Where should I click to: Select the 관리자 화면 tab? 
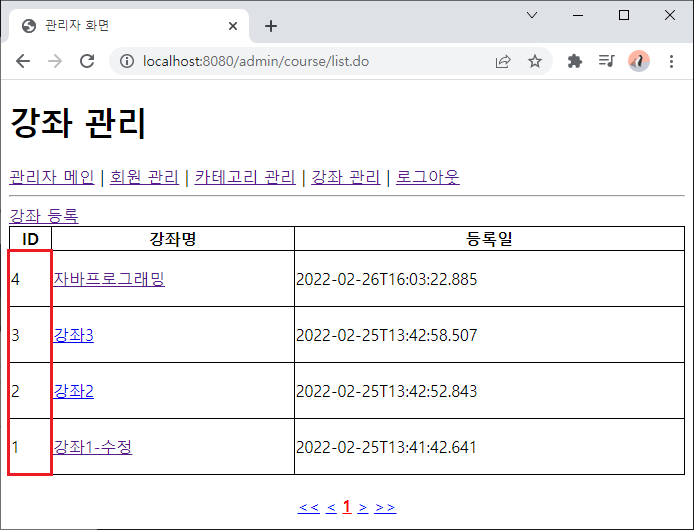pos(128,26)
